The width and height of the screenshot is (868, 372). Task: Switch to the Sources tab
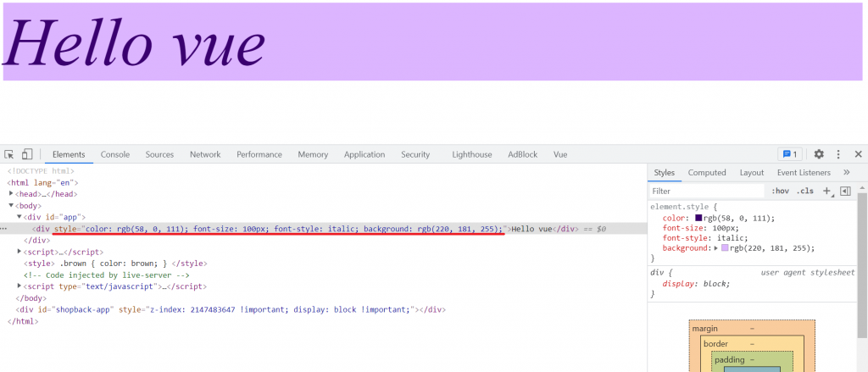click(159, 154)
